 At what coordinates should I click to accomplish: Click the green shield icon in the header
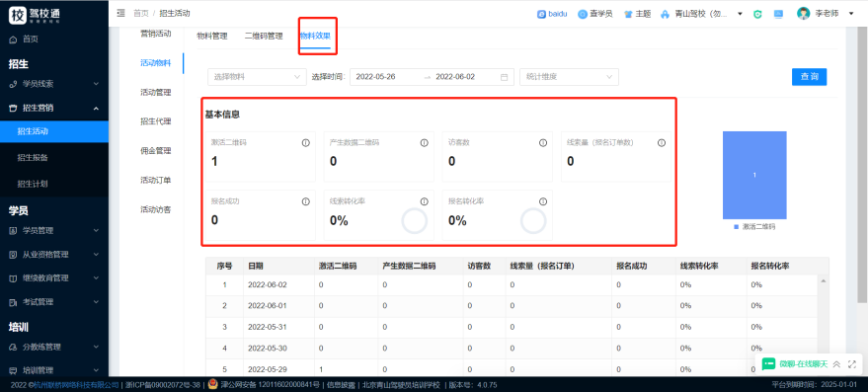click(757, 14)
